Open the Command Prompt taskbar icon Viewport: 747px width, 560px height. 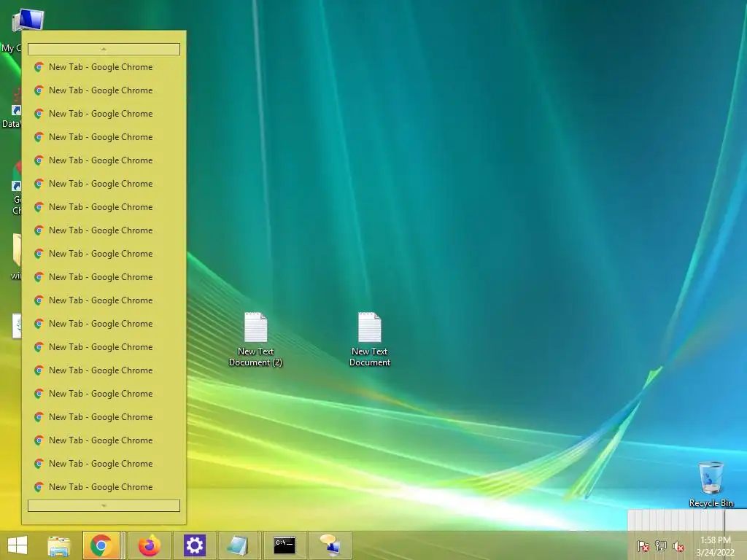285,545
